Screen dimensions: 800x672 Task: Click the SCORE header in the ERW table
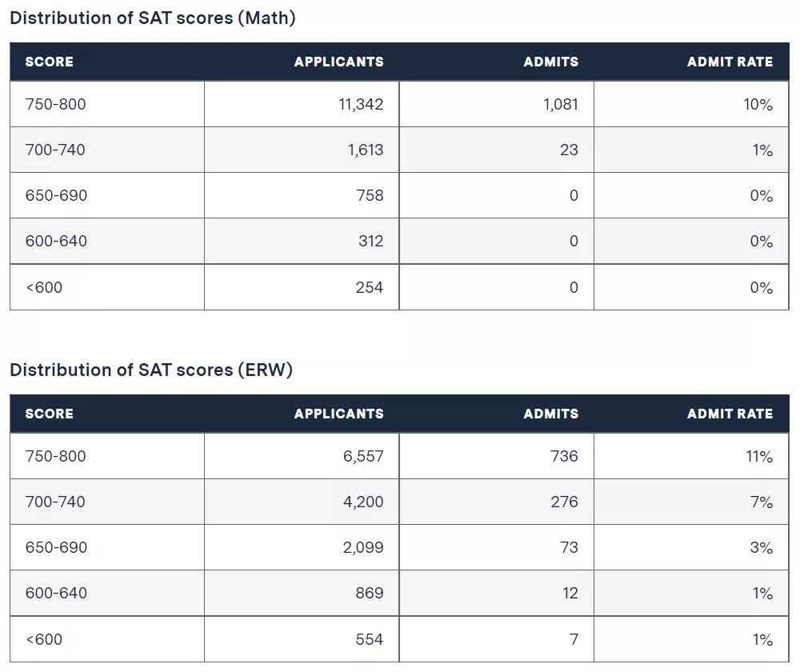pos(49,414)
